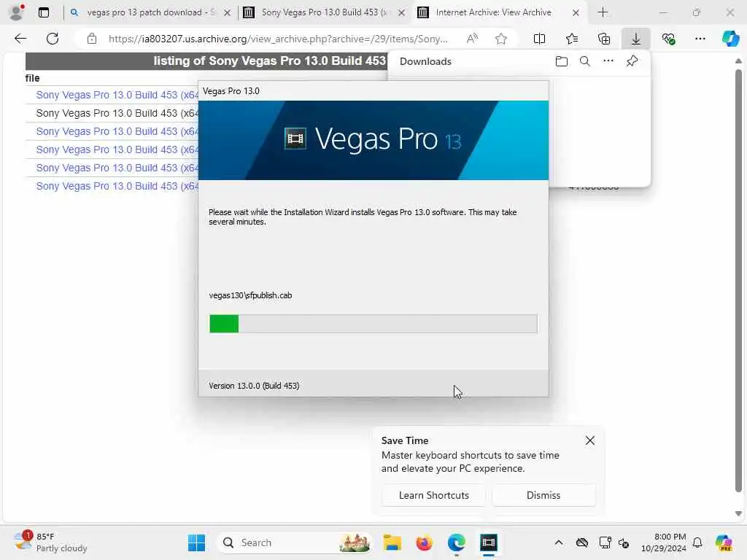The width and height of the screenshot is (747, 560).
Task: Close the vegas pro 13 patch download tab
Action: [228, 13]
